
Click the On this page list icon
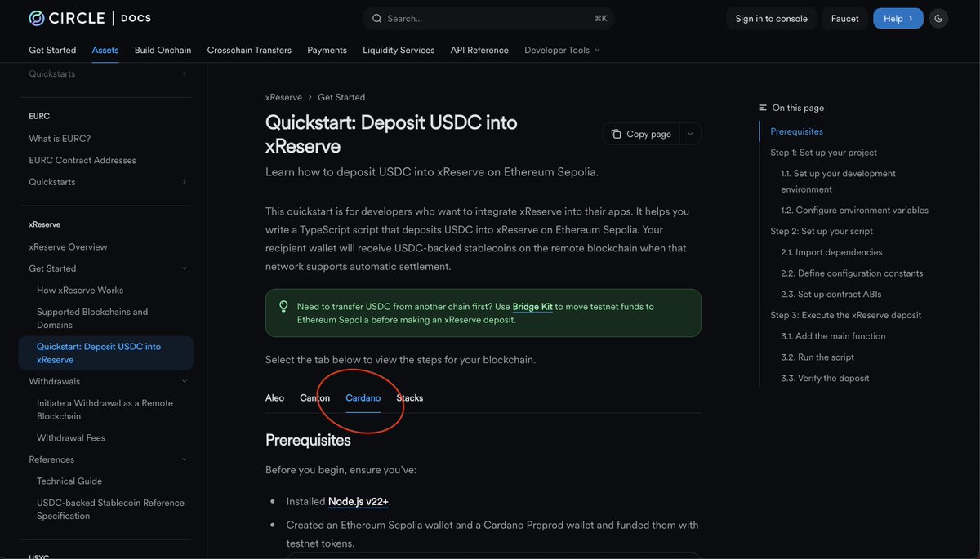(x=764, y=108)
